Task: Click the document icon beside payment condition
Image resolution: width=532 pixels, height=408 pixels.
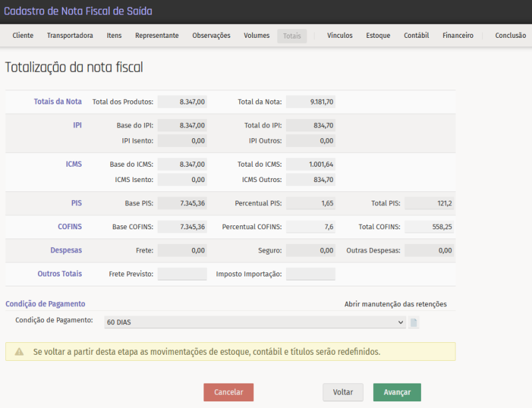Action: (414, 323)
